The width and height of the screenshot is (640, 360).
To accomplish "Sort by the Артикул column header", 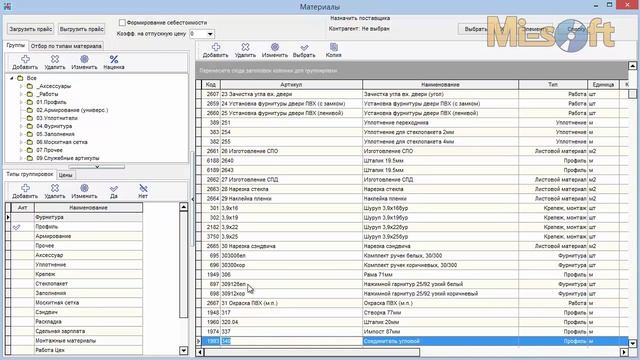I will [291, 84].
